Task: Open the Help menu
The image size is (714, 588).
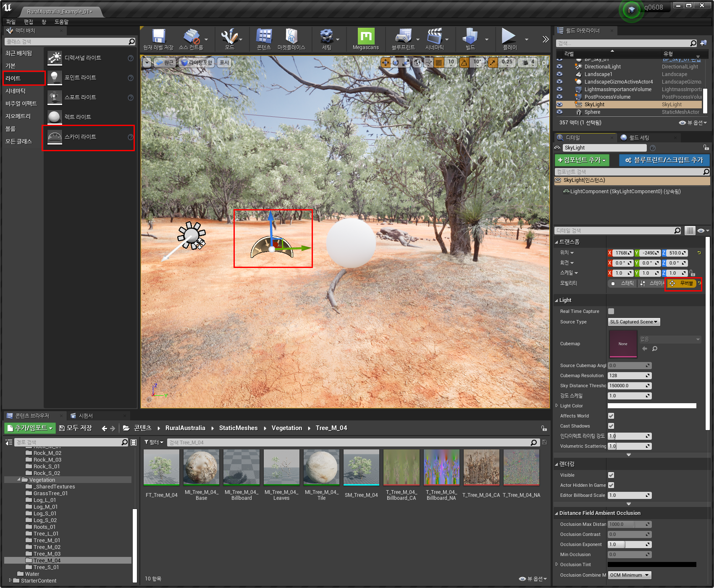Action: (61, 22)
